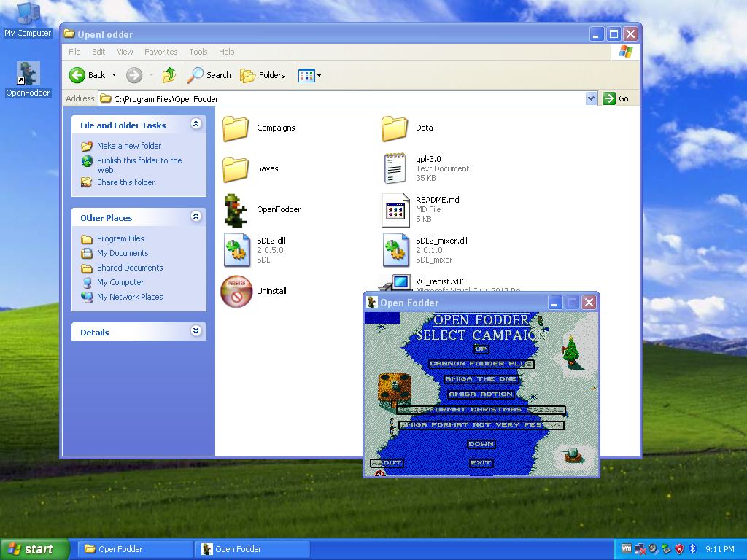Click the Folders toolbar button
Image resolution: width=747 pixels, height=560 pixels.
pos(263,75)
